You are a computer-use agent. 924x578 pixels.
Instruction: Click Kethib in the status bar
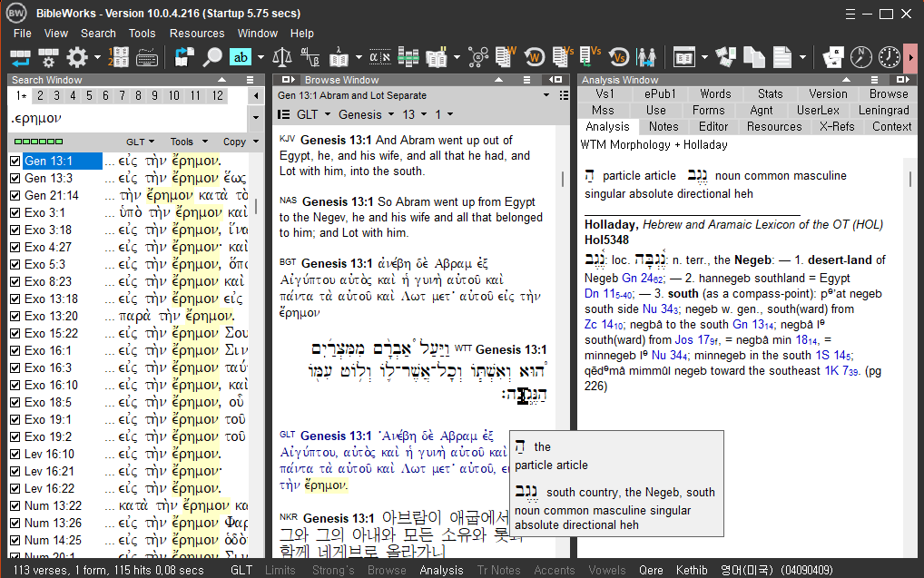tap(692, 571)
